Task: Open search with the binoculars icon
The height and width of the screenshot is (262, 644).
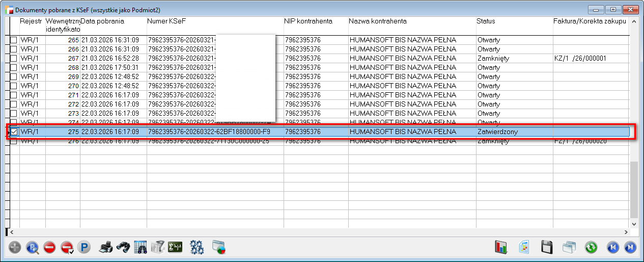Action: pyautogui.click(x=123, y=248)
